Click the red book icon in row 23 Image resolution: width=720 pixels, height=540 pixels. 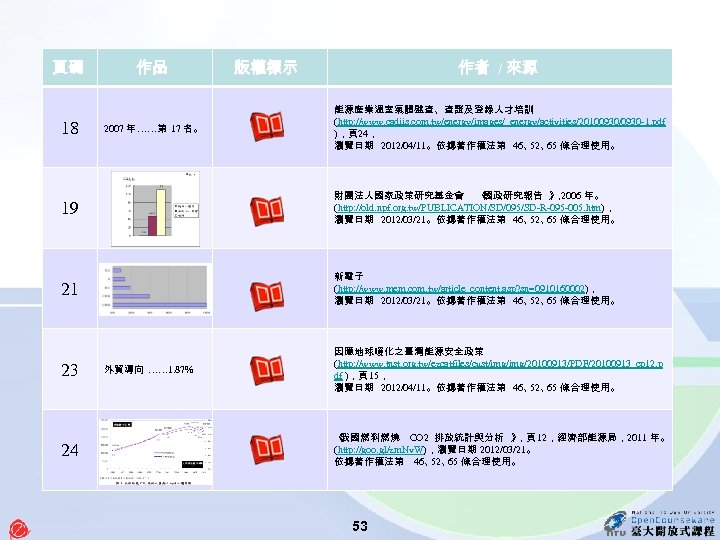pos(267,370)
